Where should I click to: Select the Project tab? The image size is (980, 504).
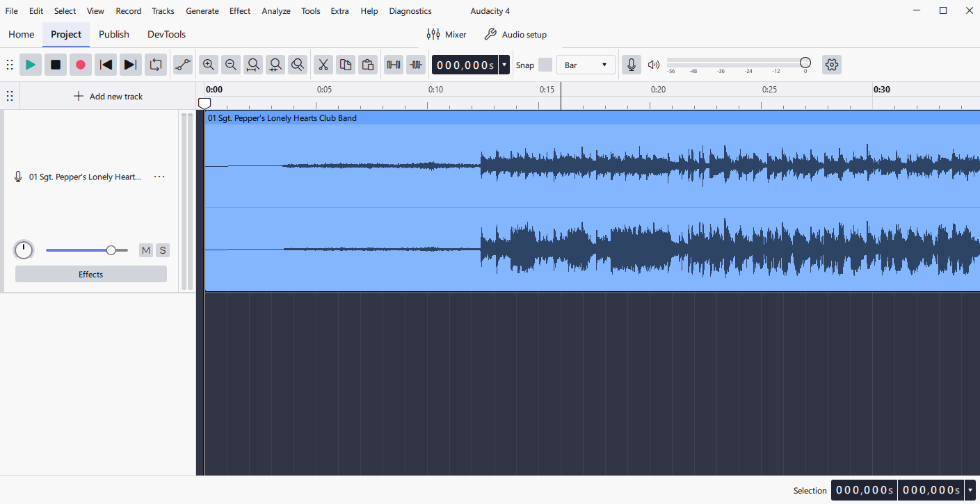tap(66, 34)
